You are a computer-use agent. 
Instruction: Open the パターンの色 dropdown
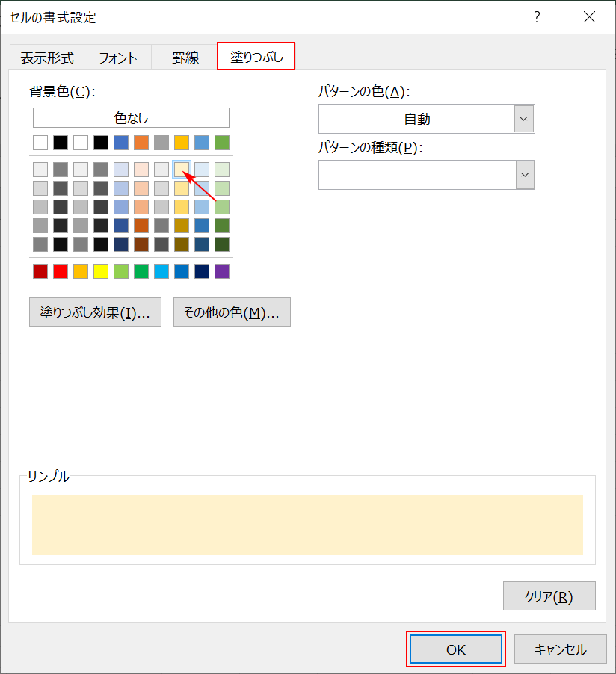point(525,118)
